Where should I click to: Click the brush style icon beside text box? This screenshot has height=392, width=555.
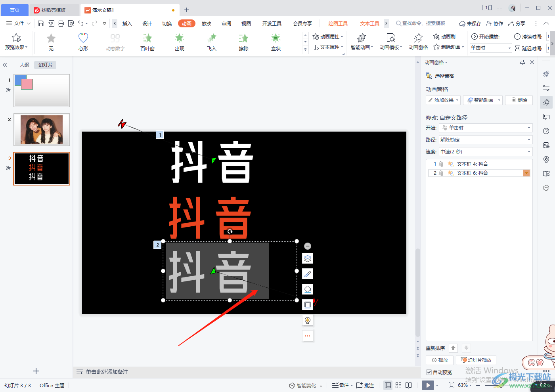tap(308, 274)
